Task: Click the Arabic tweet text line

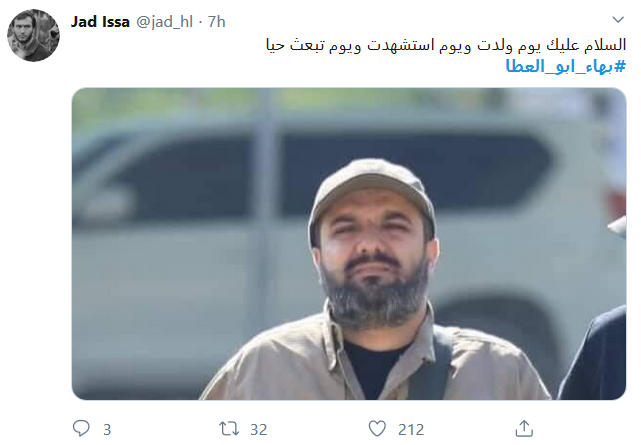Action: tap(446, 45)
